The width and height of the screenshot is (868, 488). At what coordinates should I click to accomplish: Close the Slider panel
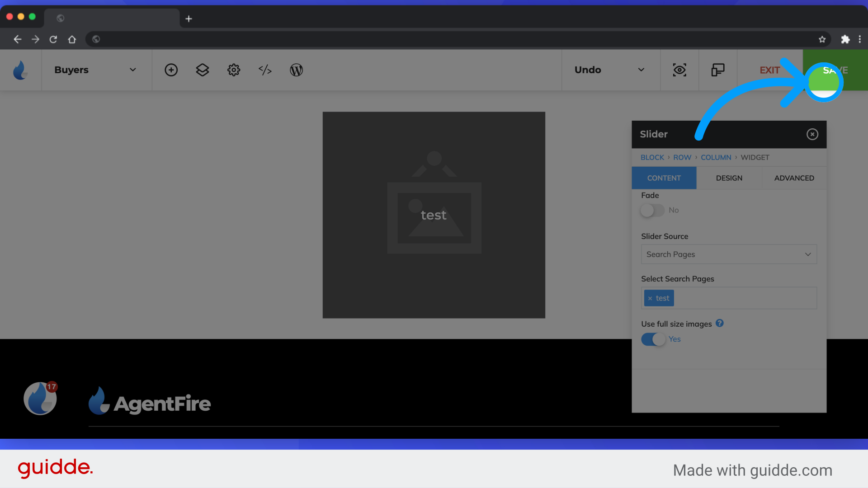click(x=812, y=134)
